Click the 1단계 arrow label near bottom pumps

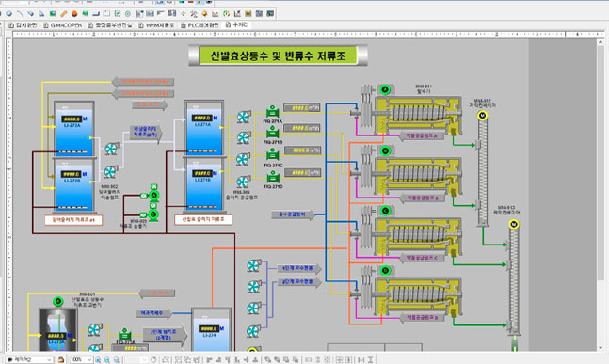click(x=299, y=268)
